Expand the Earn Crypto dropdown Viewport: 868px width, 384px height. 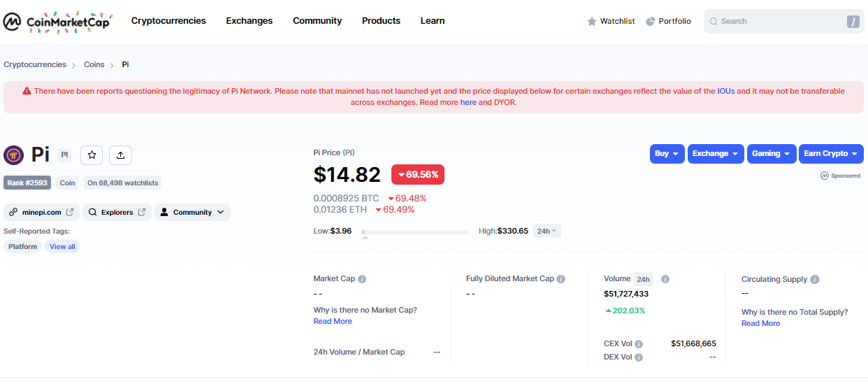[x=831, y=154]
